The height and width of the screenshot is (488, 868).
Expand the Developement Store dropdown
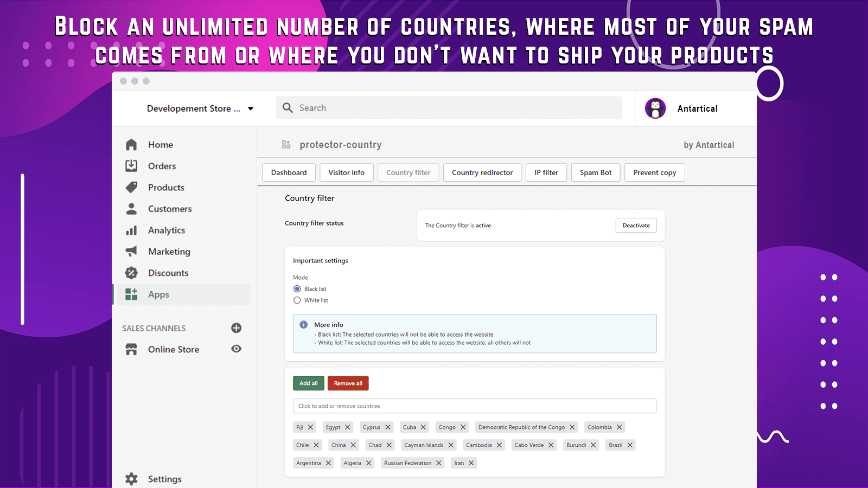[x=250, y=108]
